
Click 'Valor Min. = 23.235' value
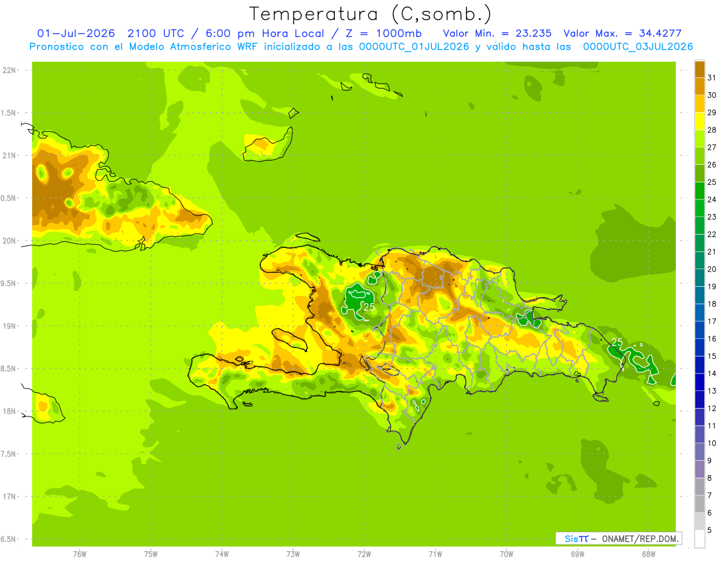(x=497, y=33)
